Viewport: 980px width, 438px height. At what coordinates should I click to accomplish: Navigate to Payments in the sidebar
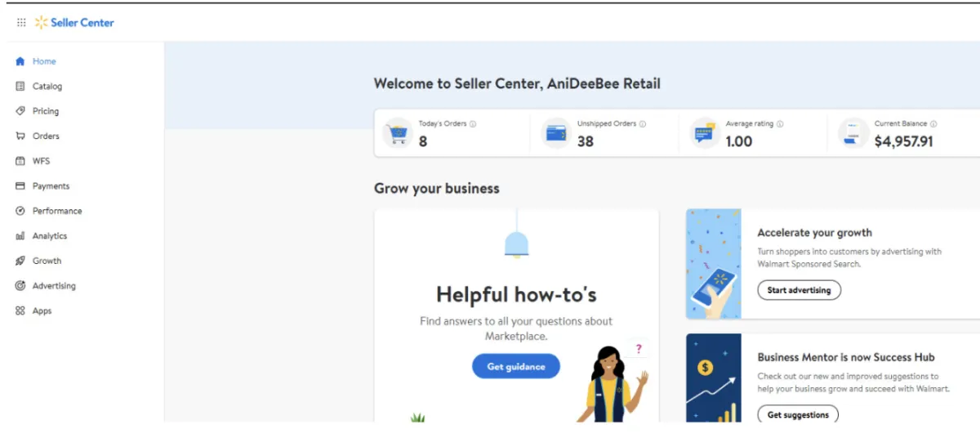pyautogui.click(x=51, y=186)
